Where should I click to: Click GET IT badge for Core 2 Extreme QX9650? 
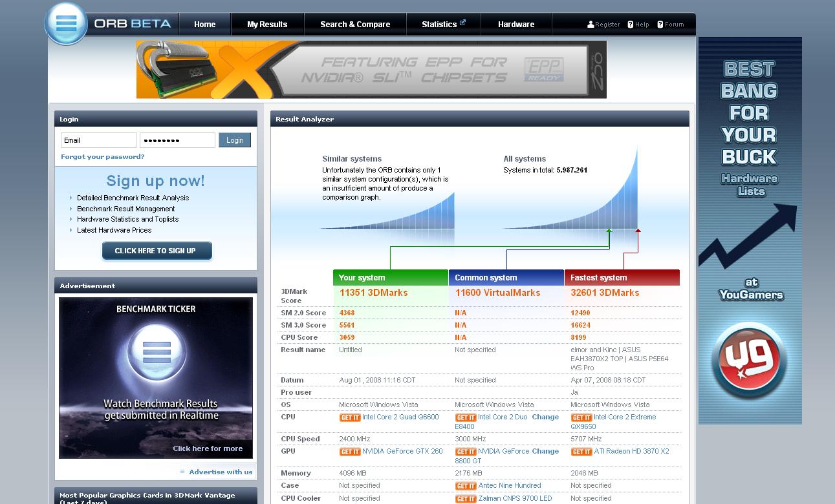click(x=581, y=417)
